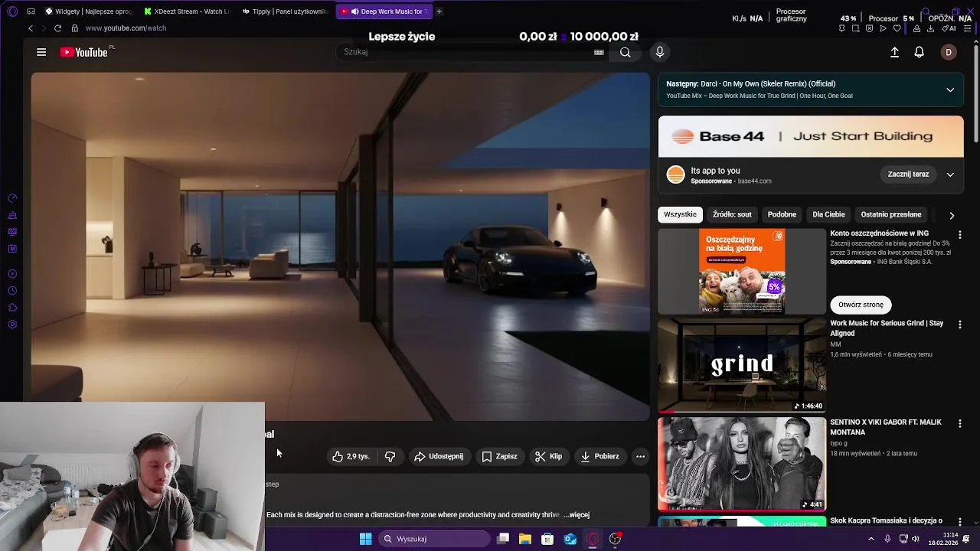
Task: Open Microsoft Store from taskbar
Action: (x=547, y=539)
